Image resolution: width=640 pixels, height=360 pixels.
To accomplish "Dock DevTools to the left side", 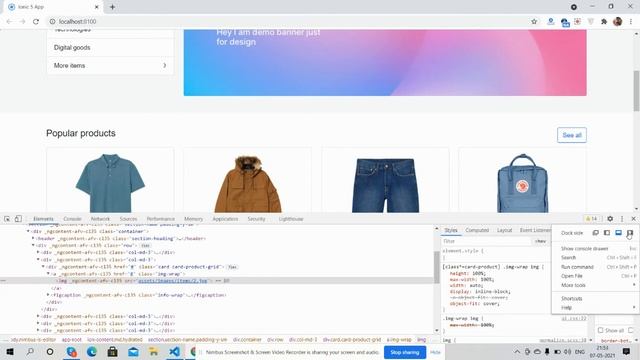I will [607, 233].
